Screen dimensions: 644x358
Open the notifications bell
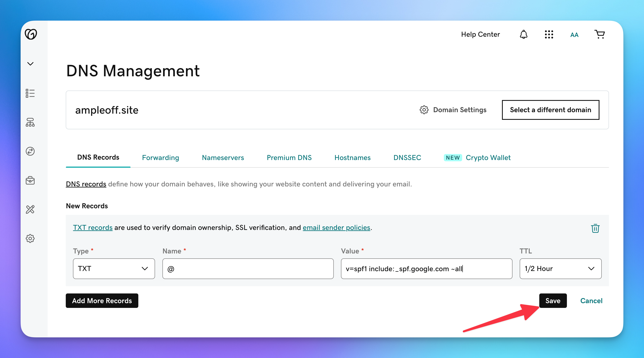pos(523,34)
